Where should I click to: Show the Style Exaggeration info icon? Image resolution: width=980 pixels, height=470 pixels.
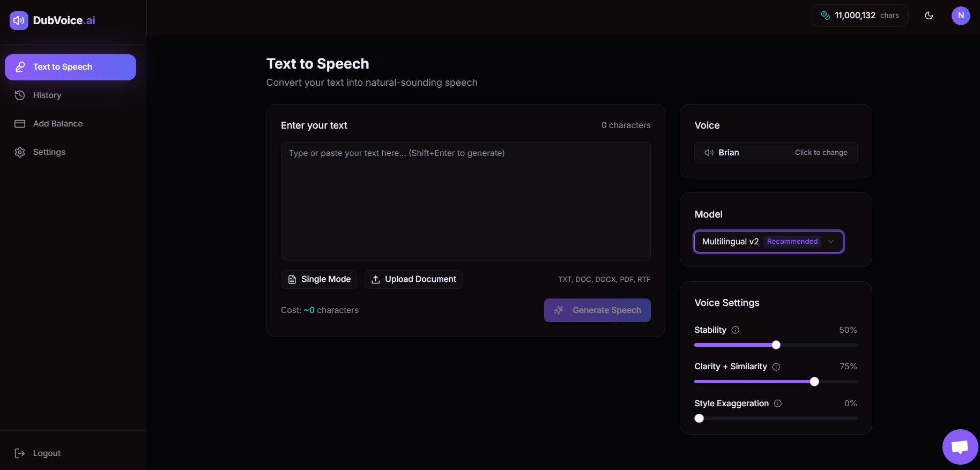pos(778,404)
